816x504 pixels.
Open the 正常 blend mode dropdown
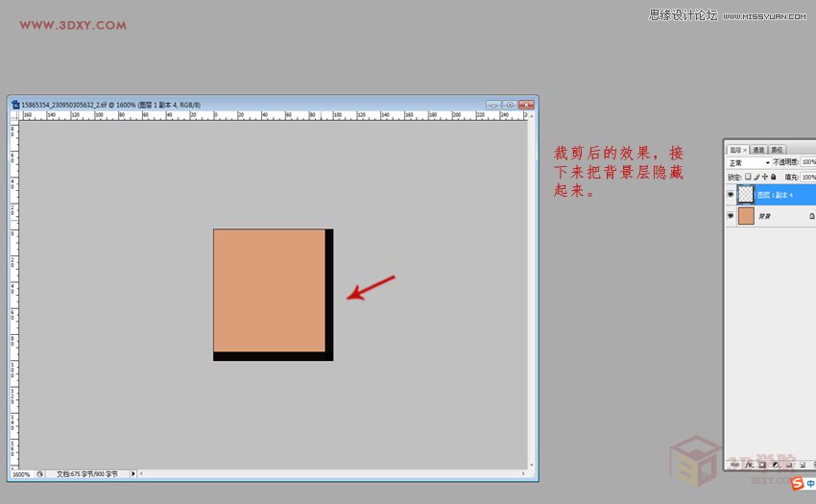point(749,163)
